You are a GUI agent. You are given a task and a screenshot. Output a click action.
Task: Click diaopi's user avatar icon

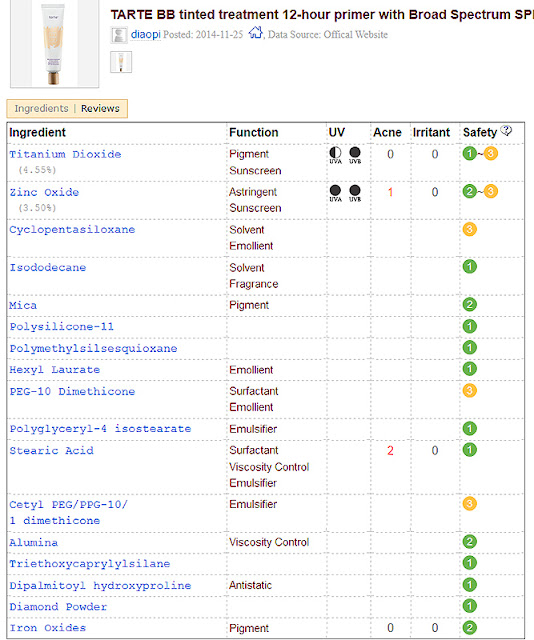[119, 35]
